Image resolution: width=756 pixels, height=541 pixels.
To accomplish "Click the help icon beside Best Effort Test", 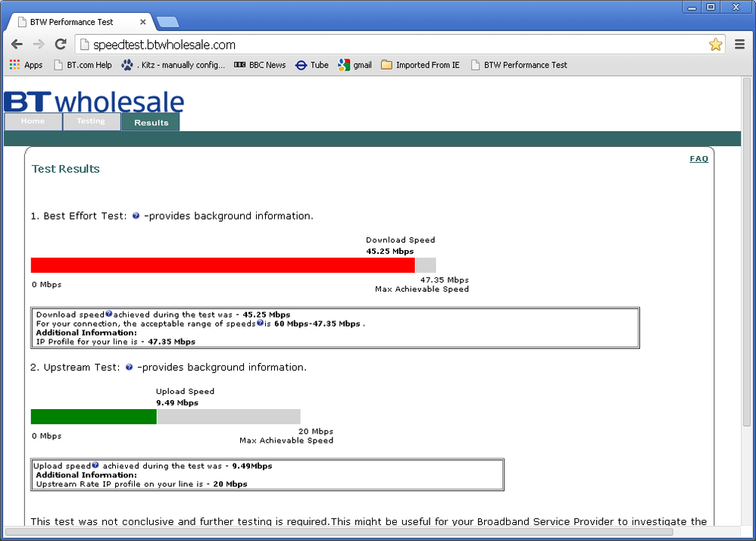I will [136, 215].
